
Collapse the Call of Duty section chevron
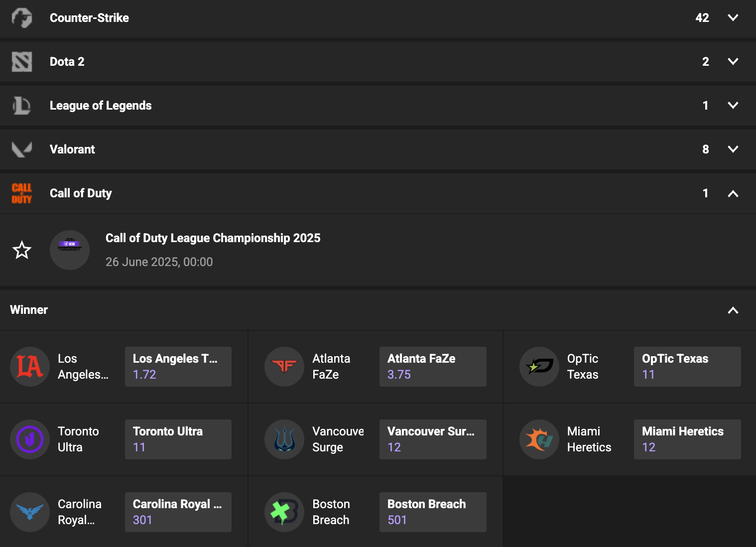pyautogui.click(x=733, y=193)
